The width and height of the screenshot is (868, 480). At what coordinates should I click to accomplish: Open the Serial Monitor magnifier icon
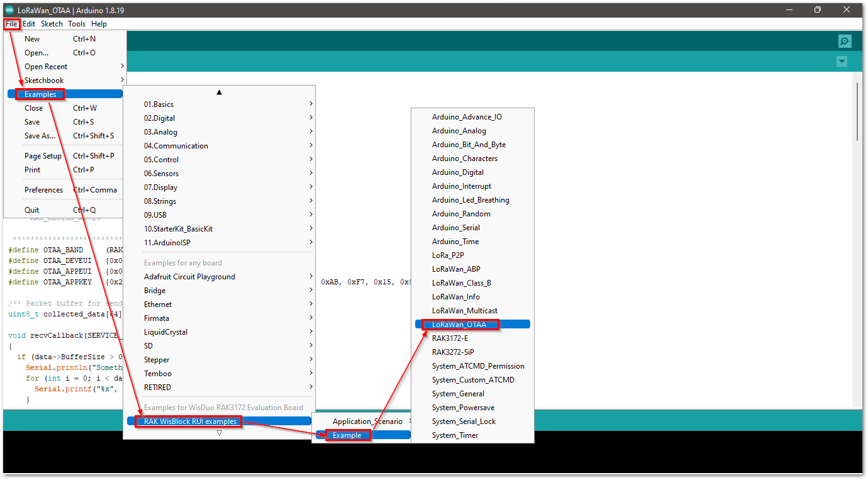tap(844, 42)
